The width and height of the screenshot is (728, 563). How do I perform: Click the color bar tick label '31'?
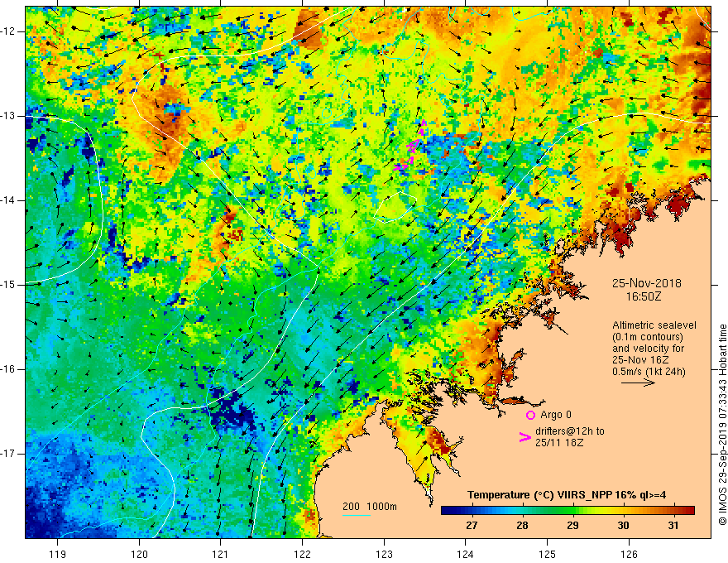[x=673, y=526]
